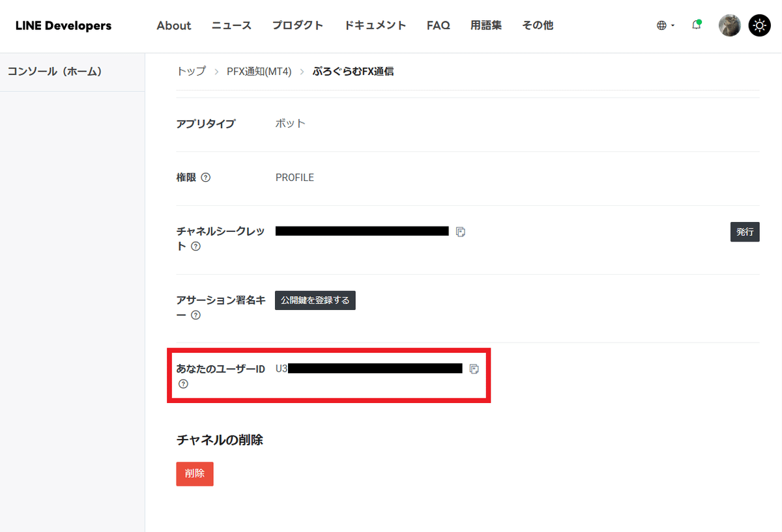
Task: Open the About menu
Action: pos(174,25)
